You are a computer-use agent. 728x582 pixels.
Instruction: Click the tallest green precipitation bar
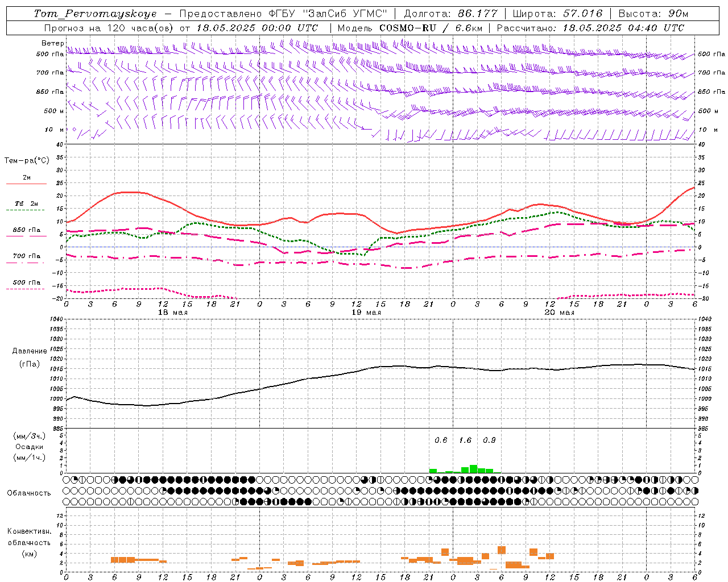click(473, 469)
